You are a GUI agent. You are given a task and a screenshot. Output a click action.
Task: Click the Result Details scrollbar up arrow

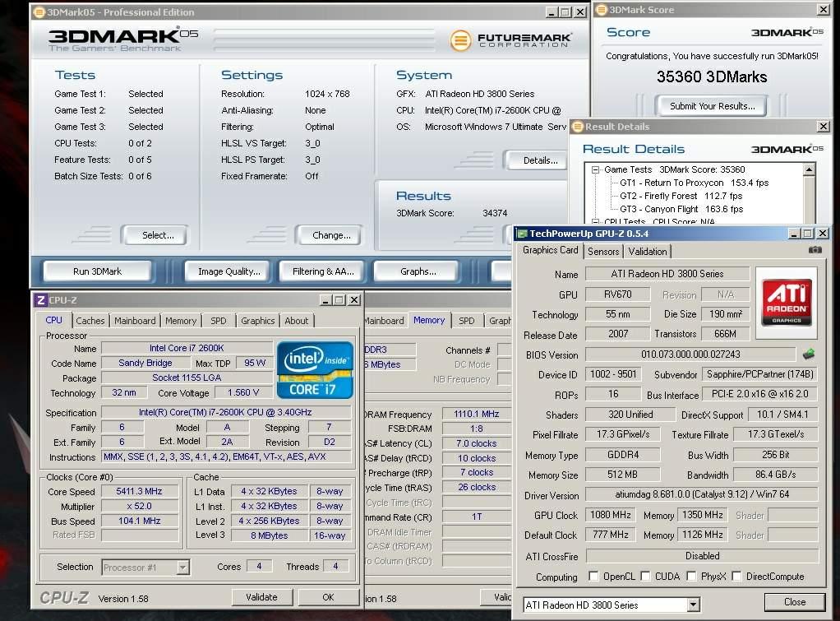coord(809,169)
